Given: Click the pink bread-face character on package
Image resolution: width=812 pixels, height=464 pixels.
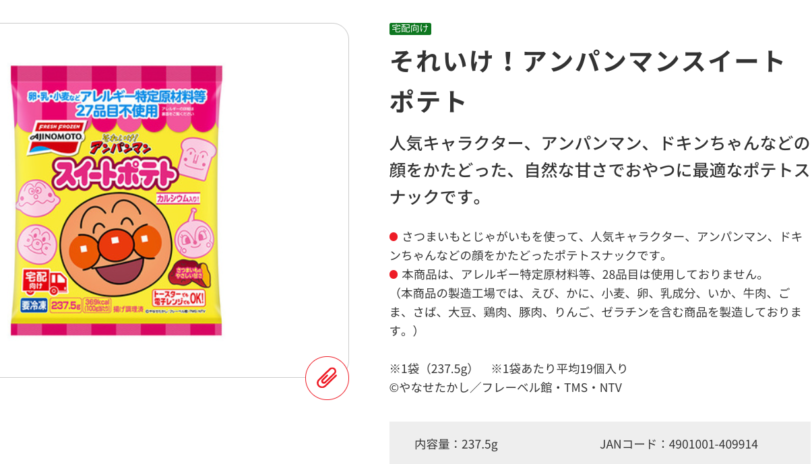Looking at the screenshot, I should point(197,158).
